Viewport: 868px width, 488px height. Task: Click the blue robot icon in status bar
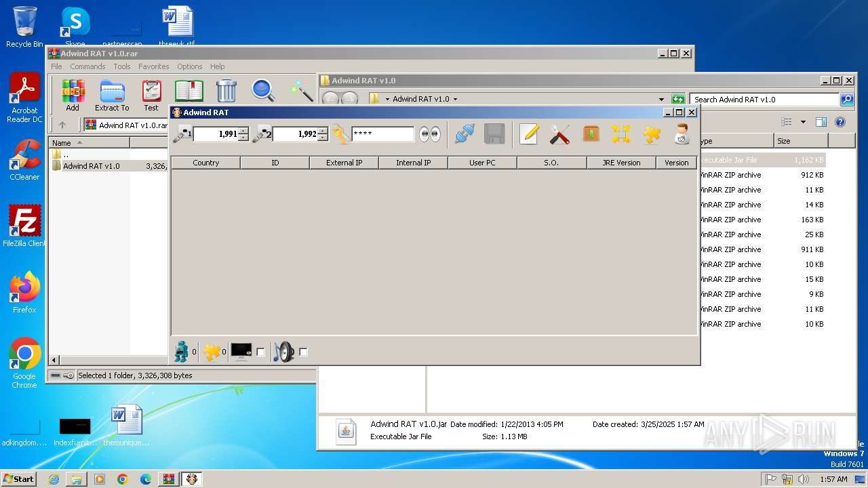[181, 351]
